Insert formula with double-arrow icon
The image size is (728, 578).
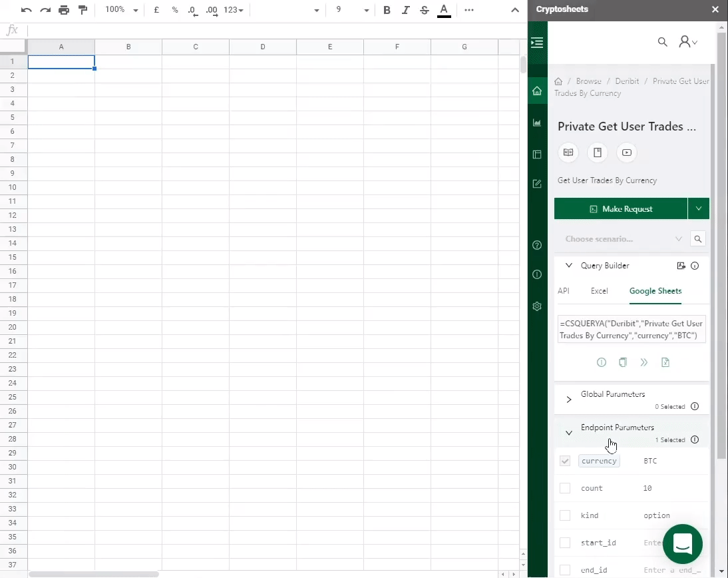(x=644, y=362)
